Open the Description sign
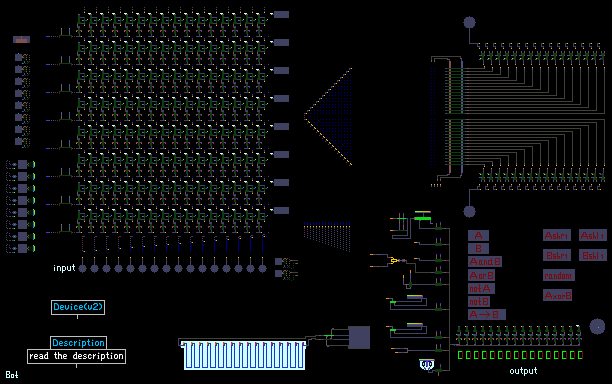 pos(78,343)
